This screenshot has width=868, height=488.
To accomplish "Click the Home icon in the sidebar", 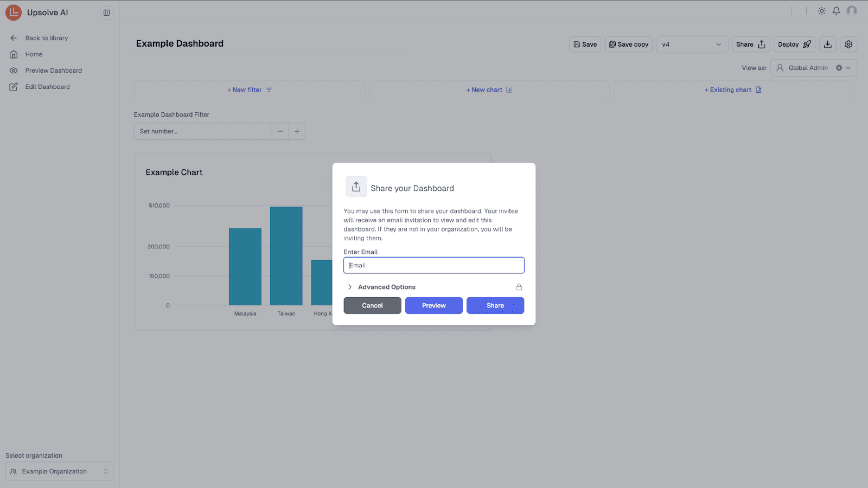I will point(14,54).
